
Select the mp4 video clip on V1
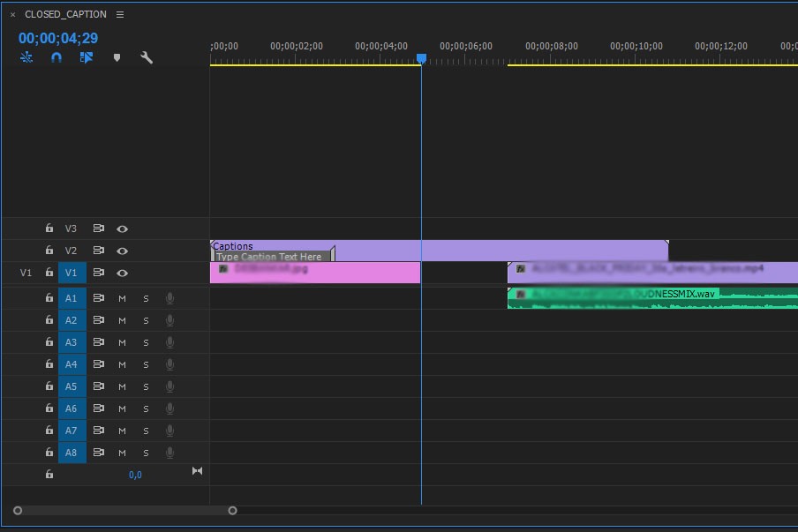(652, 273)
